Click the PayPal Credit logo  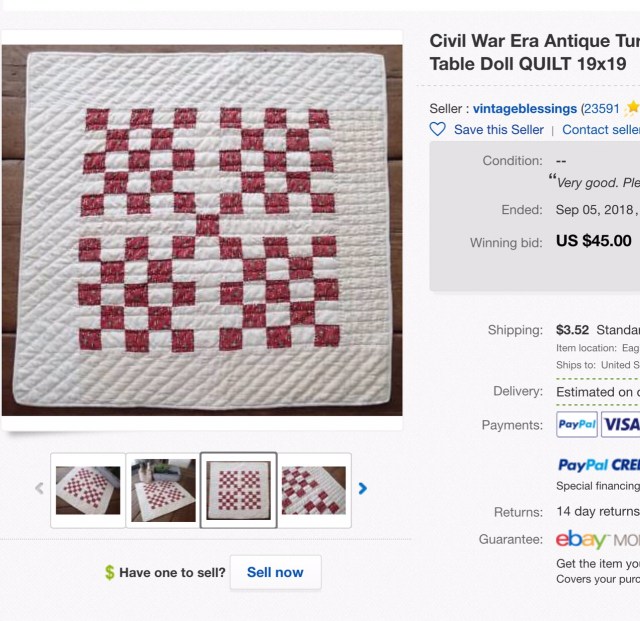click(598, 465)
